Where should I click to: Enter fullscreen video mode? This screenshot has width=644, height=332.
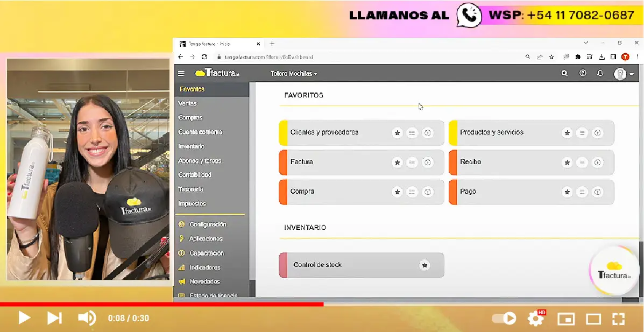(x=619, y=319)
